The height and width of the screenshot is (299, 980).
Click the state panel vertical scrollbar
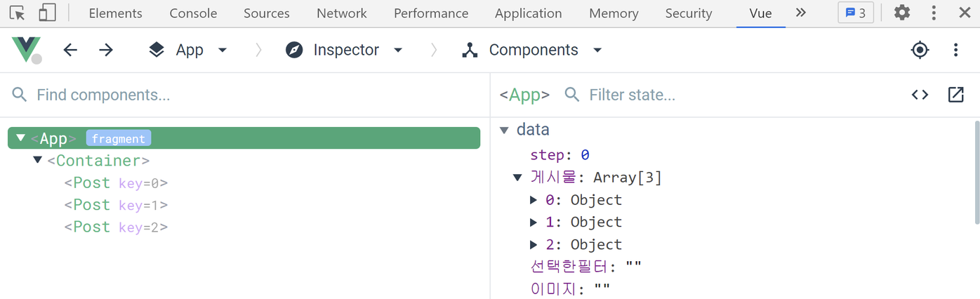(x=976, y=173)
